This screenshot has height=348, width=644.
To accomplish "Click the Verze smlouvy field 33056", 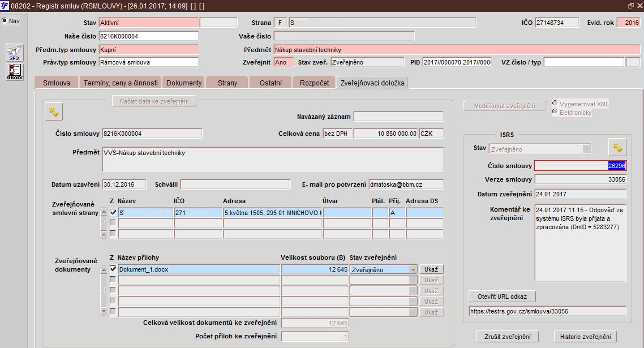I will [x=581, y=179].
